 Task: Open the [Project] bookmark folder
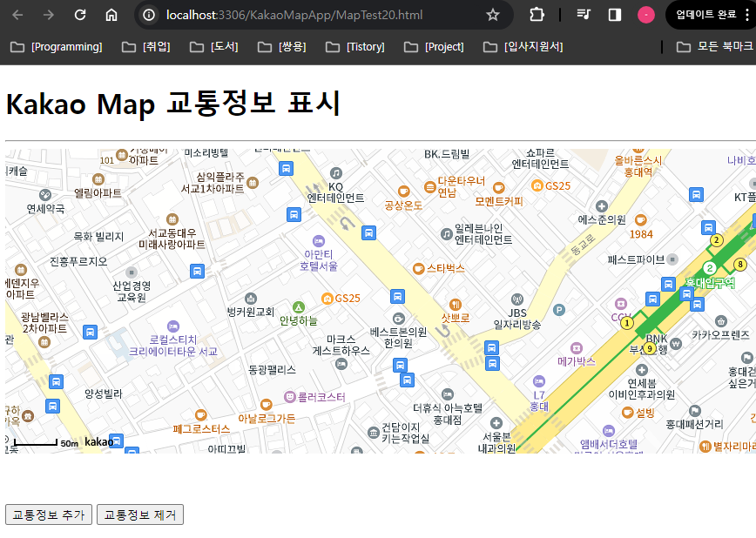pyautogui.click(x=434, y=47)
